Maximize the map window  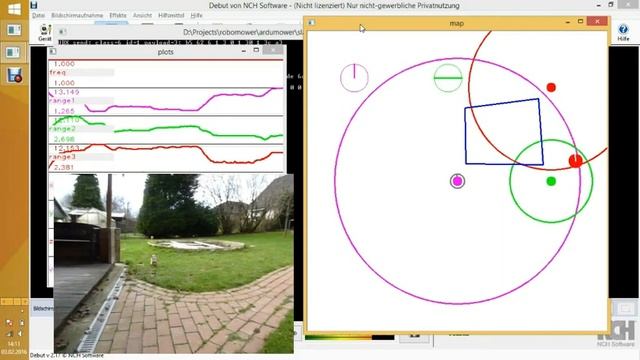point(580,22)
